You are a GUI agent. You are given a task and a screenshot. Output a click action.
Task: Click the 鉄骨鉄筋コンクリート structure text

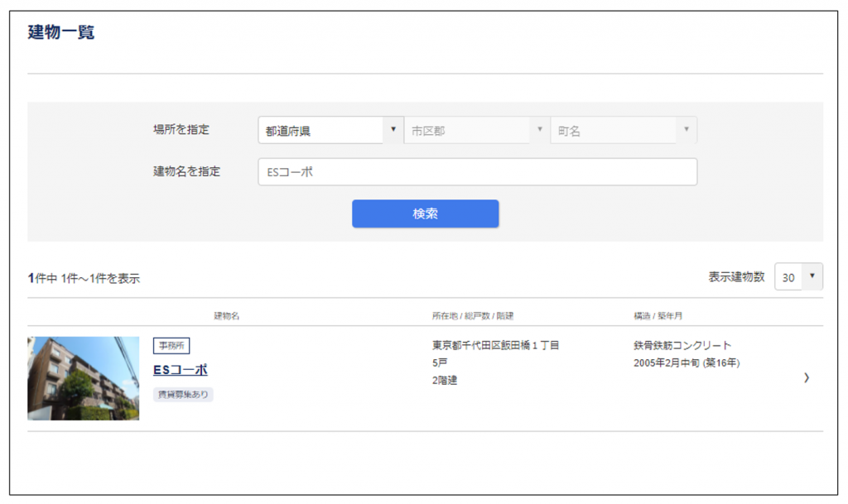tap(682, 345)
